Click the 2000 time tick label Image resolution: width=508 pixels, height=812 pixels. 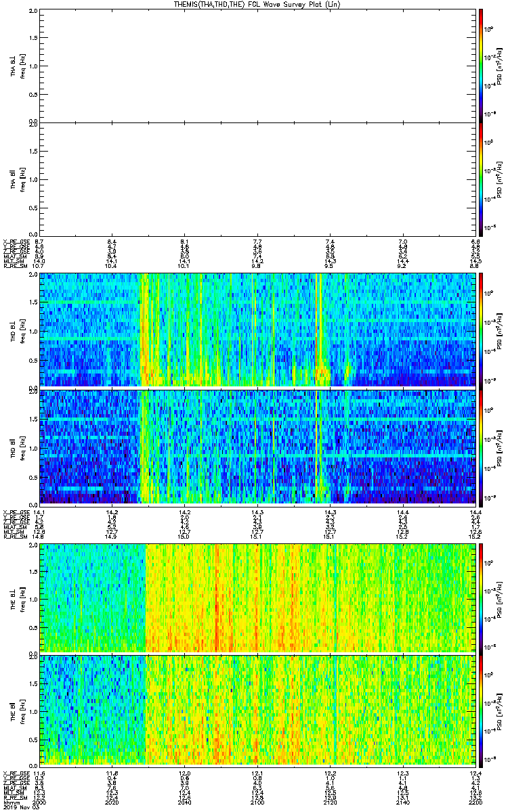pyautogui.click(x=40, y=802)
